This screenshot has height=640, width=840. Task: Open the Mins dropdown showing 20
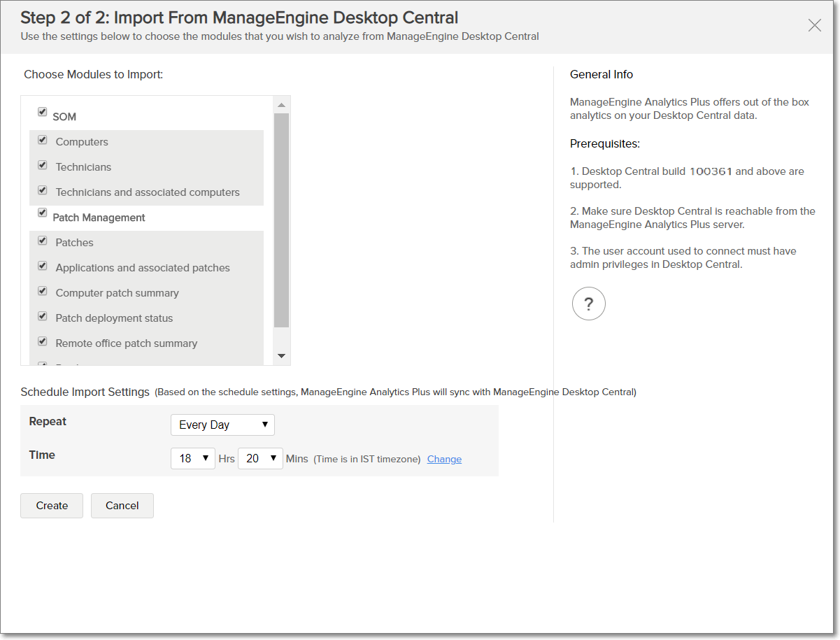coord(260,458)
